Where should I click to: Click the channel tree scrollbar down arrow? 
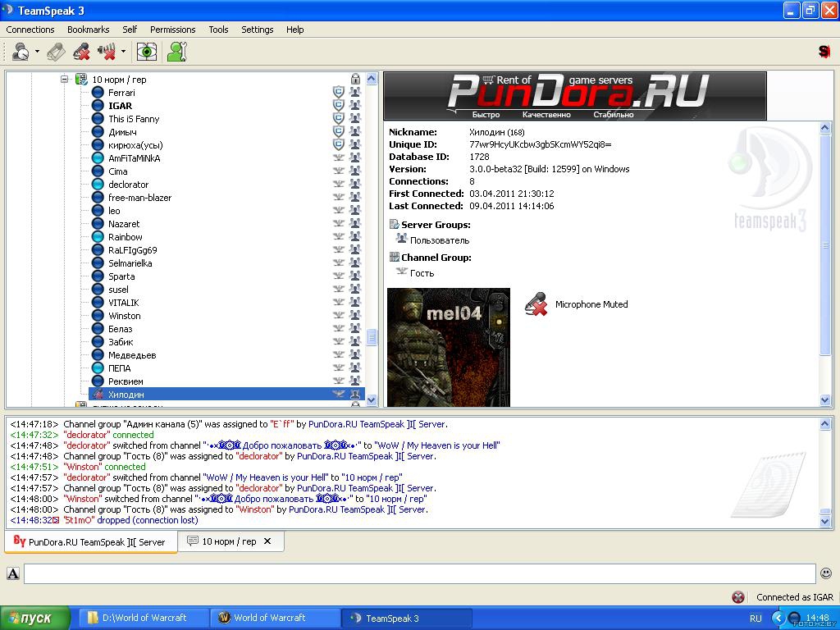(372, 399)
